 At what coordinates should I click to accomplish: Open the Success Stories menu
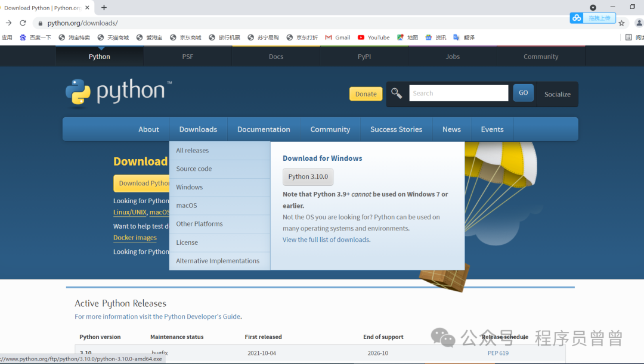pos(396,129)
